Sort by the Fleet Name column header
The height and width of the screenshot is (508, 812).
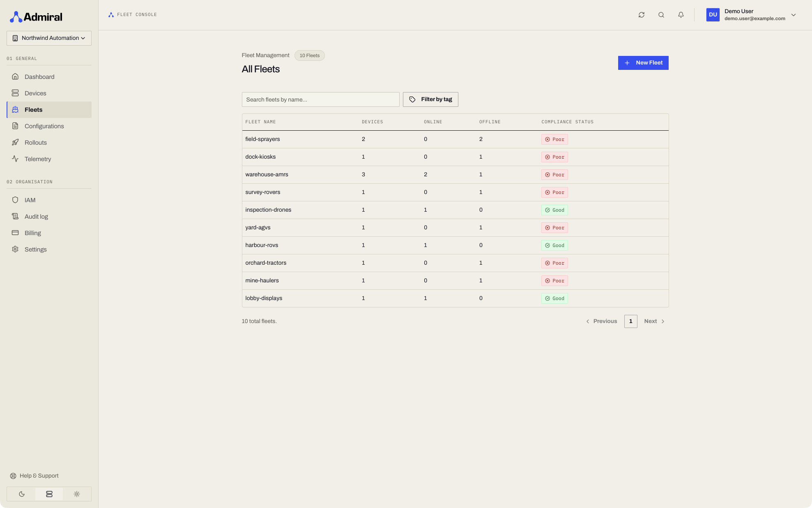260,122
